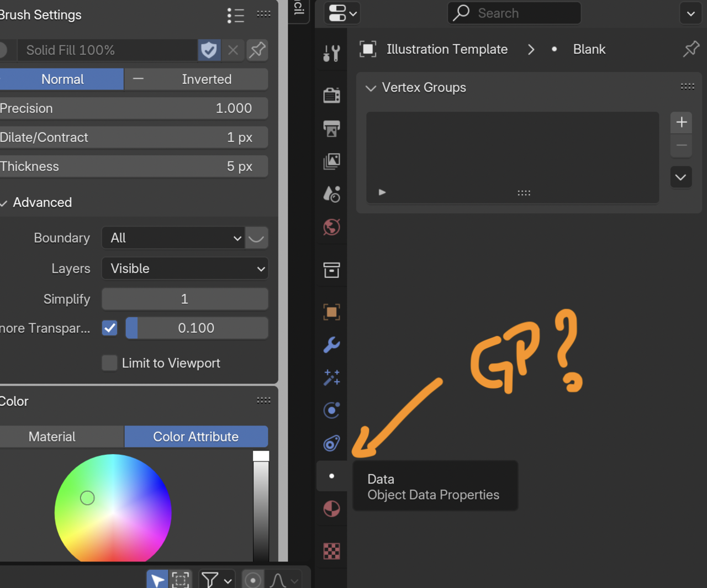
Task: Open the Scene properties tab
Action: tap(331, 194)
